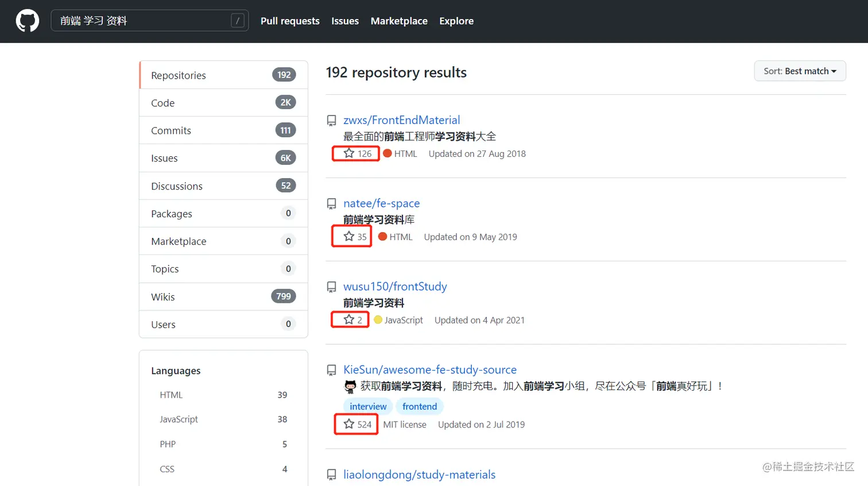Click the MIT license text
The height and width of the screenshot is (486, 868).
405,425
